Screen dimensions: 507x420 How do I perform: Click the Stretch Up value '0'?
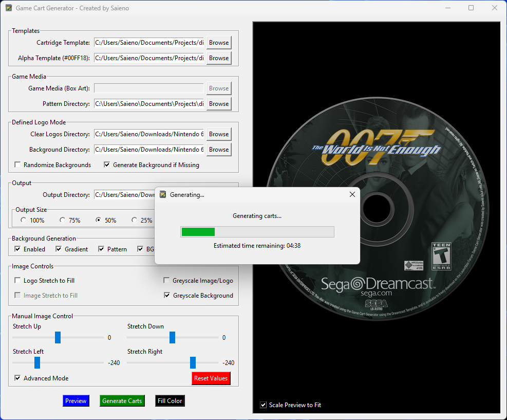click(109, 337)
